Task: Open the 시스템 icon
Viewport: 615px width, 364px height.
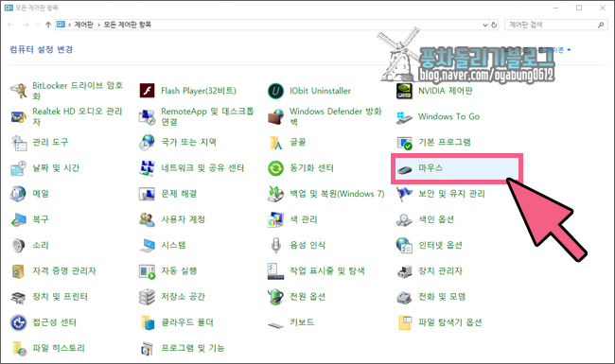Action: [x=147, y=246]
